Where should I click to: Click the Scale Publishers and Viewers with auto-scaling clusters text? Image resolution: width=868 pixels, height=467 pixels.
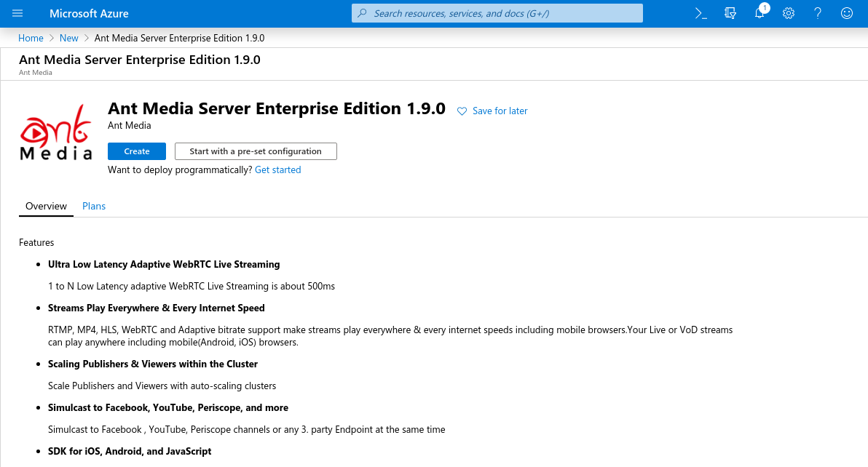click(162, 386)
